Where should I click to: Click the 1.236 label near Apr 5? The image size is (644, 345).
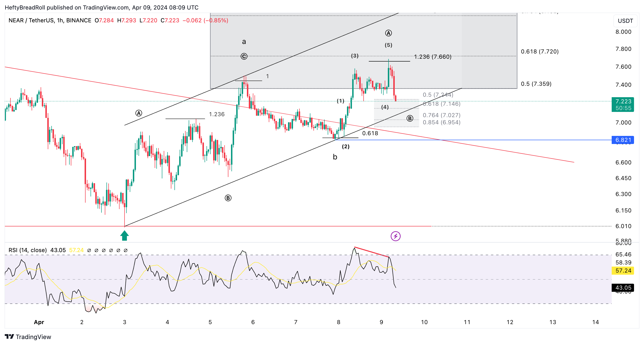pyautogui.click(x=217, y=114)
